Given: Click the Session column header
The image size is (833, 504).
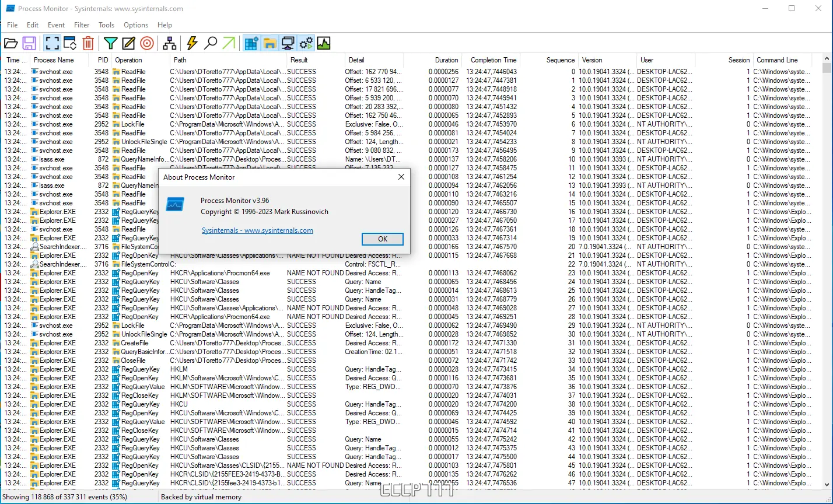Looking at the screenshot, I should point(724,60).
